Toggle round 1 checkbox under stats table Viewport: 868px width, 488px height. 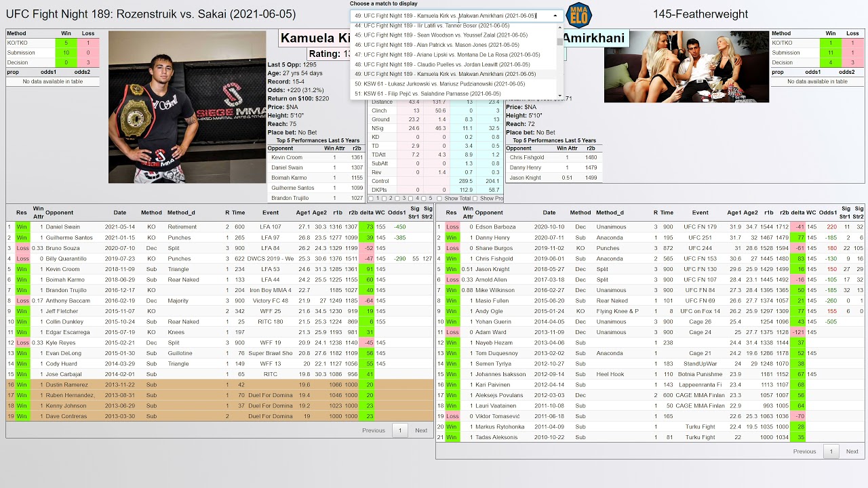(370, 199)
